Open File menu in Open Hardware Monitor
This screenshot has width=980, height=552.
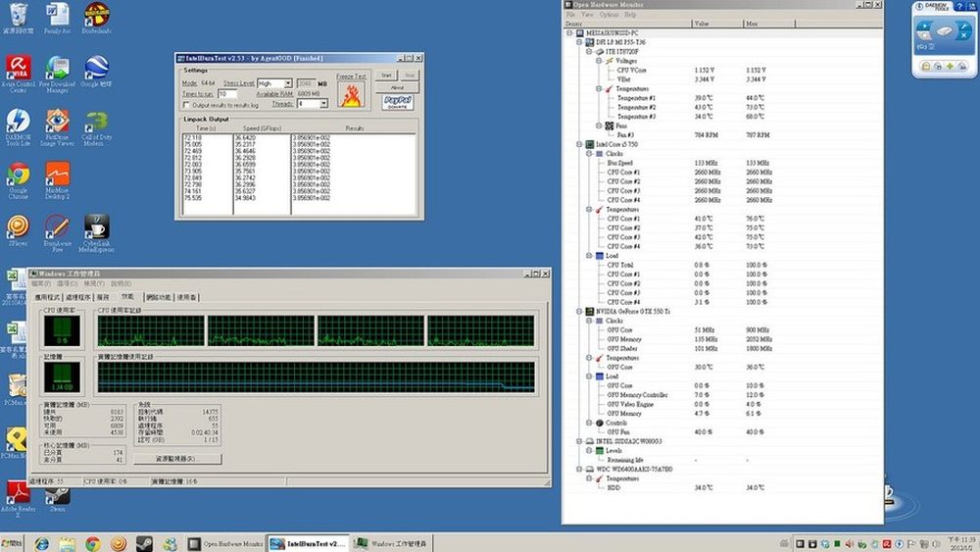click(570, 15)
